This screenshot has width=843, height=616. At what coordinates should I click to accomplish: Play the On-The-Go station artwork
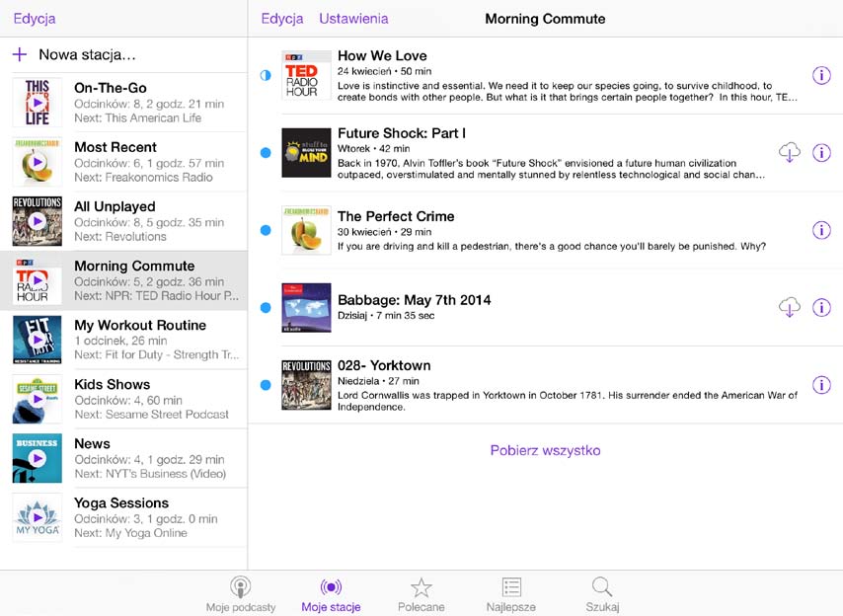click(38, 102)
